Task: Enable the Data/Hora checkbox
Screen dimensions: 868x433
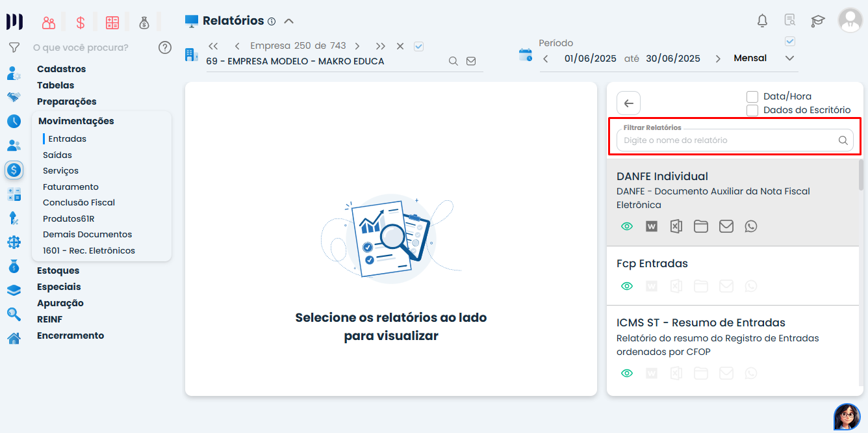Action: 752,96
